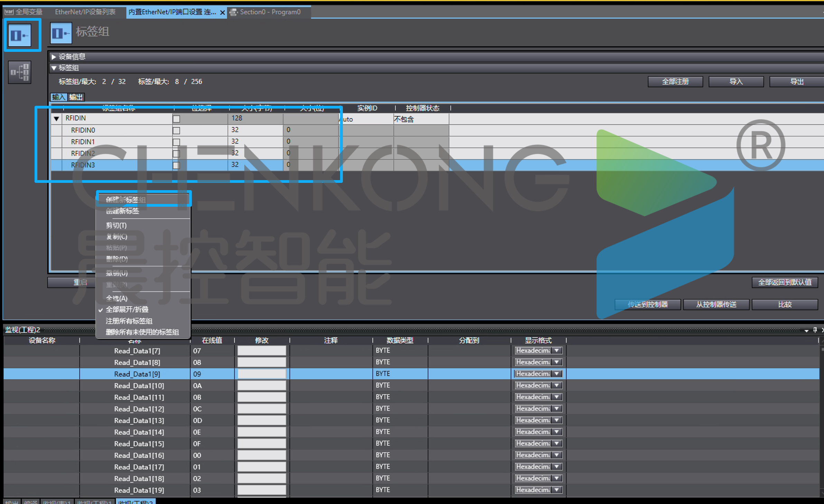
Task: Toggle bit selection checkbox for RFIDIN3
Action: coord(176,165)
